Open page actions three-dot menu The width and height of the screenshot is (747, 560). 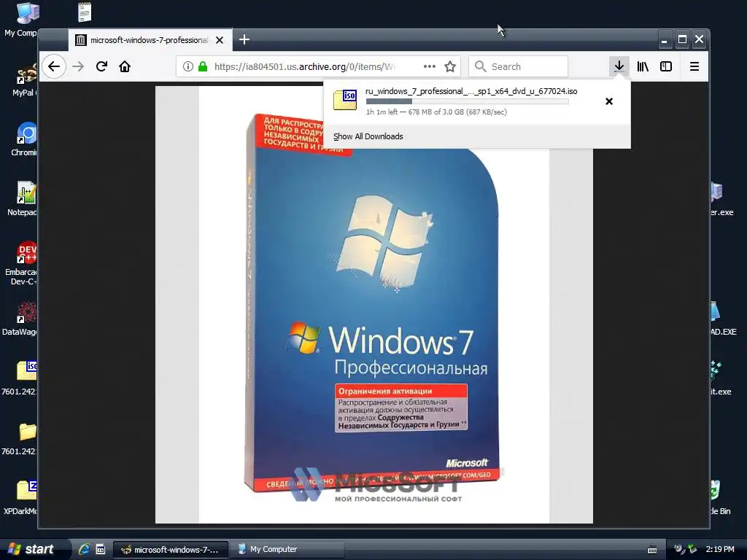[x=429, y=66]
